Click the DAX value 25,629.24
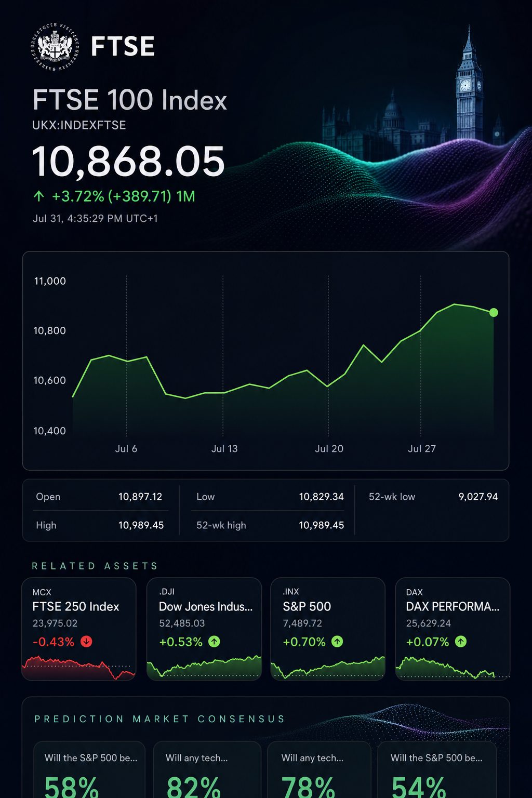This screenshot has height=798, width=532. [x=428, y=623]
